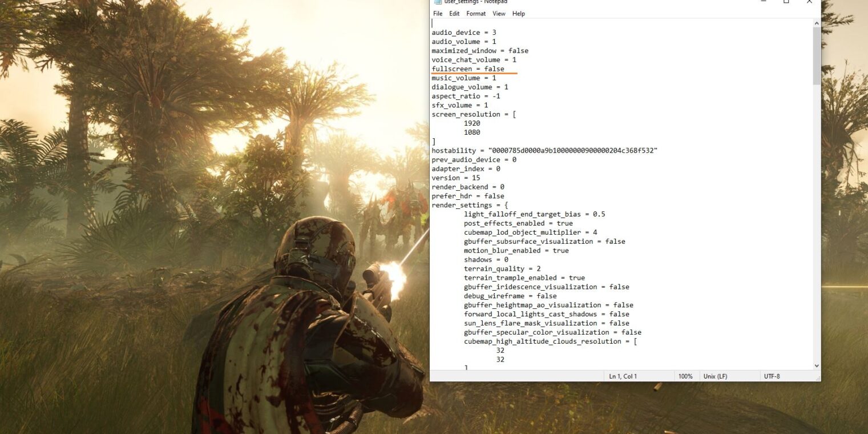Click the line 'voice_chat_volume = 1'
868x434 pixels.
pos(474,60)
